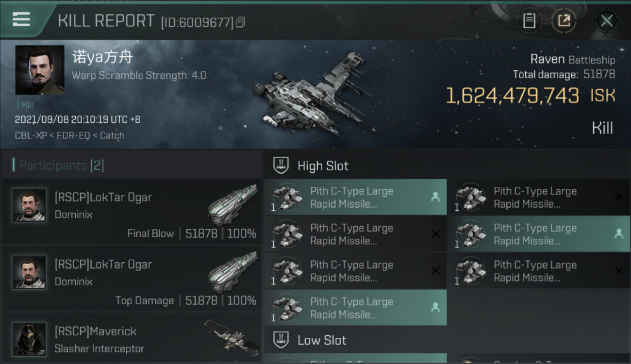Open Maverick's hooded portrait
Viewport: 631px width, 364px height.
29,339
